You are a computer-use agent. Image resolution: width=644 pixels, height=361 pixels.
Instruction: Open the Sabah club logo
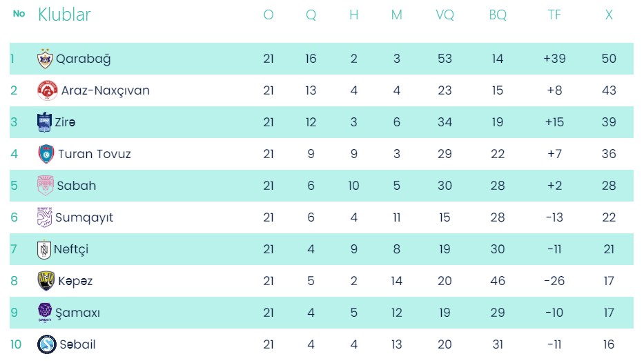click(45, 186)
